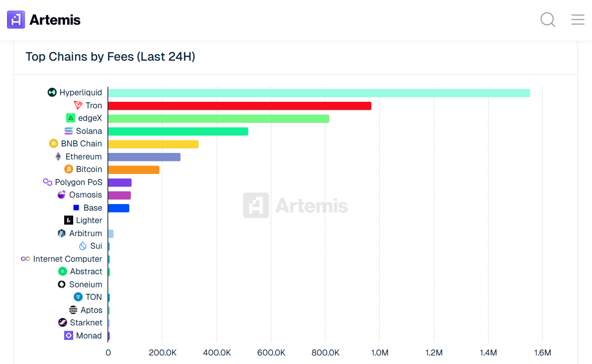
Task: Select the Internet Computer infinity icon
Action: pos(25,259)
